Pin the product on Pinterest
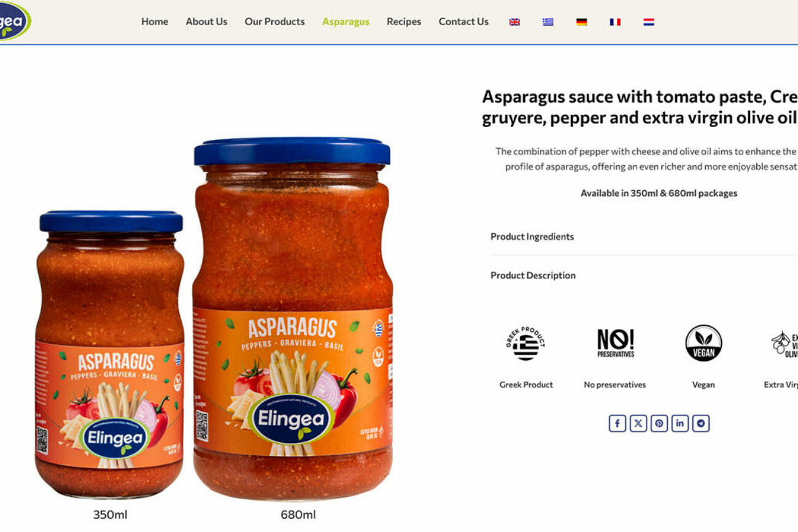798x532 pixels. 659,423
